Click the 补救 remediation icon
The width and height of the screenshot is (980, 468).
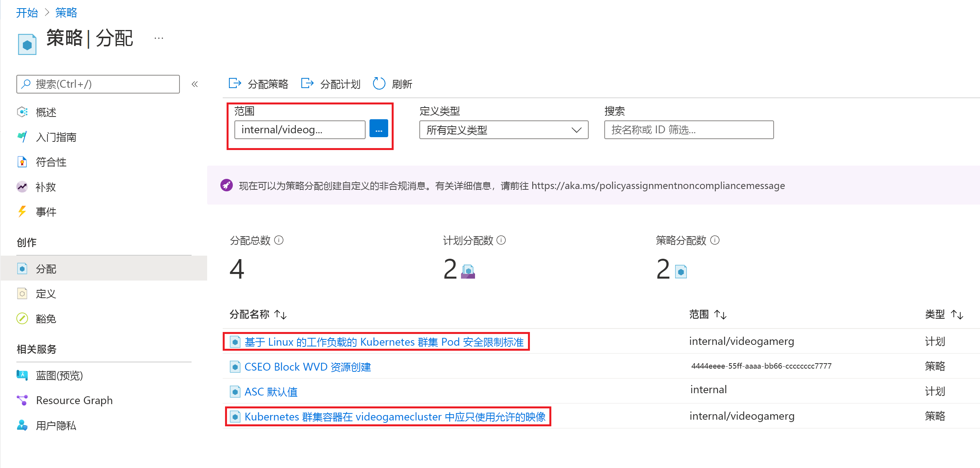(x=23, y=187)
